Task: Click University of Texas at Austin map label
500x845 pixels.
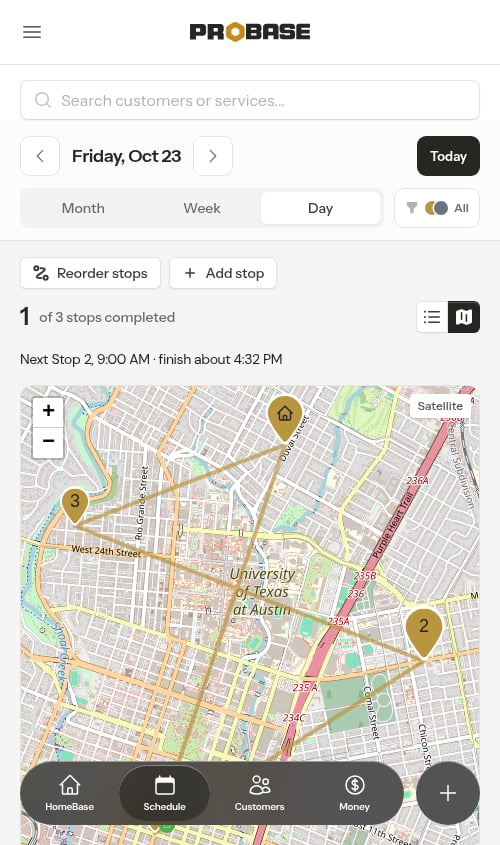Action: click(x=262, y=592)
